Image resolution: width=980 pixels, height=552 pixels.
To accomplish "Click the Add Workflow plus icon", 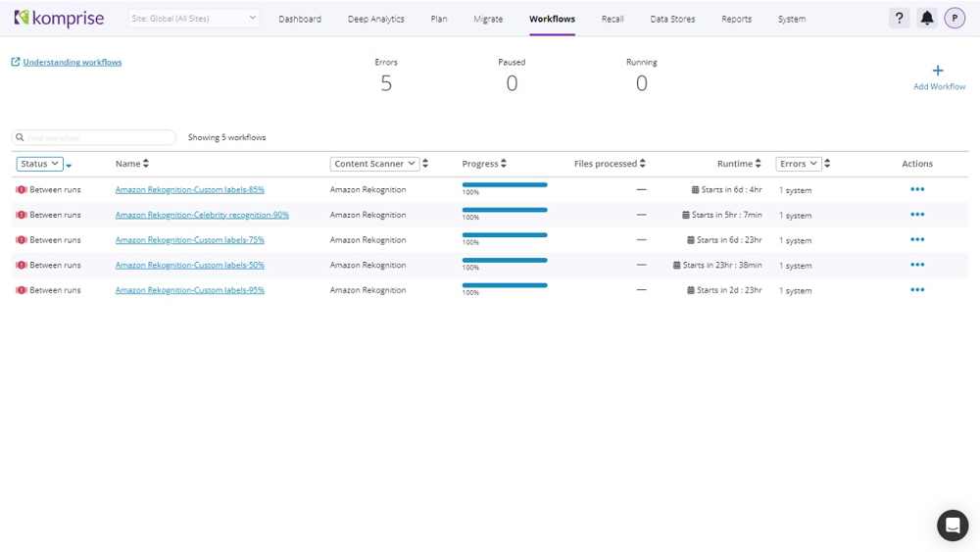I will 938,71.
